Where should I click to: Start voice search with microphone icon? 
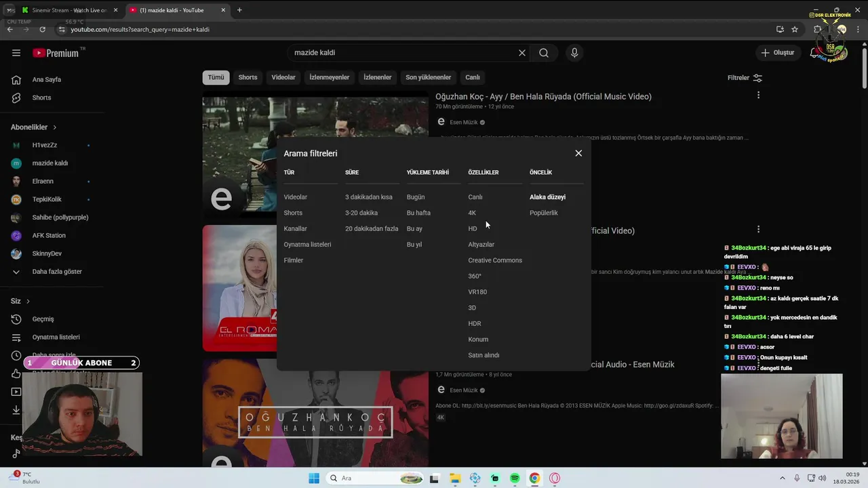[x=574, y=53]
